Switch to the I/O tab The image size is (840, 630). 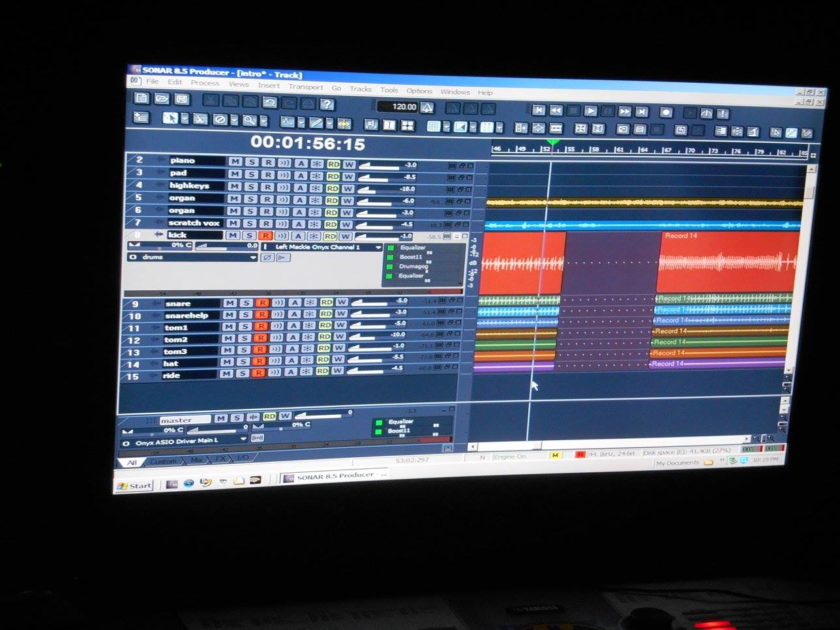243,458
